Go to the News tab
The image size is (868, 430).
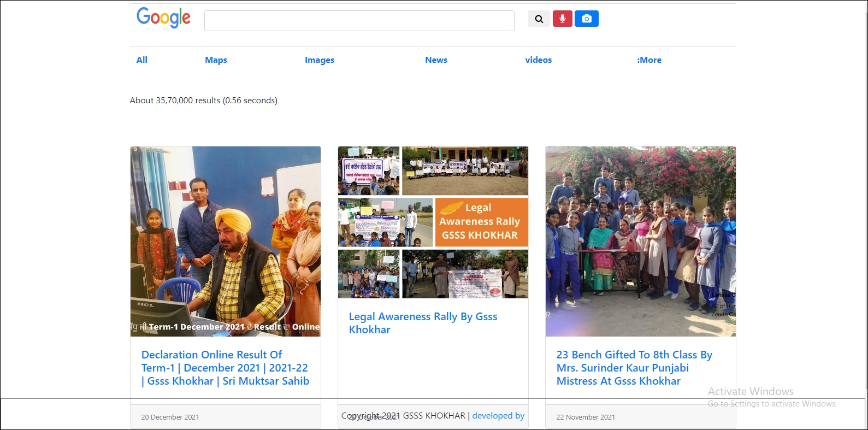tap(436, 60)
